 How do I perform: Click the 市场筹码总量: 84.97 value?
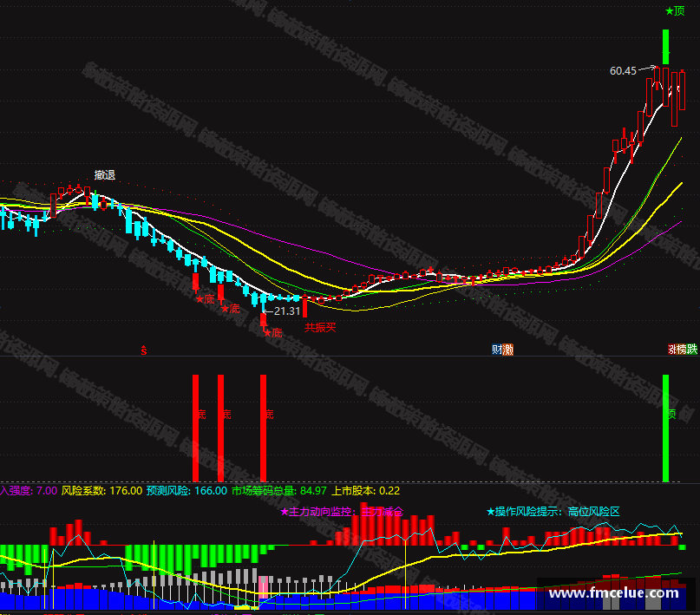pyautogui.click(x=279, y=491)
